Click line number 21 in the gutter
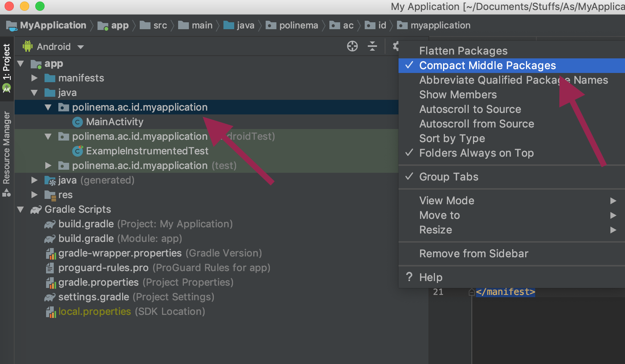625x364 pixels. tap(438, 292)
